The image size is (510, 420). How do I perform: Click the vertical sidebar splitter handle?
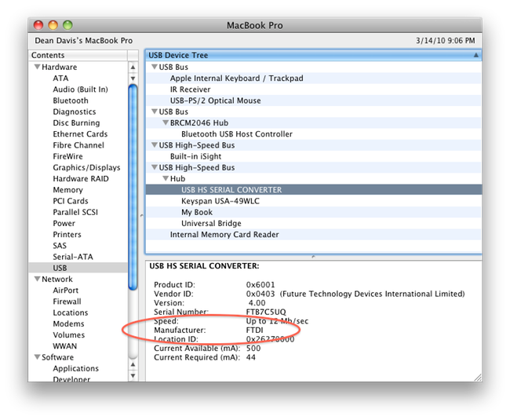coord(141,215)
